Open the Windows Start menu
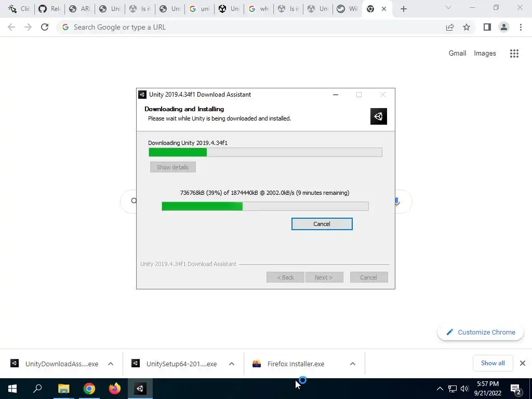The height and width of the screenshot is (399, 532). click(12, 389)
